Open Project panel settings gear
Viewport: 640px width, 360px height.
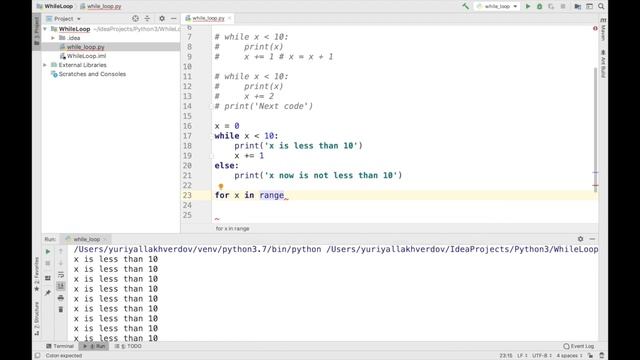tap(162, 18)
